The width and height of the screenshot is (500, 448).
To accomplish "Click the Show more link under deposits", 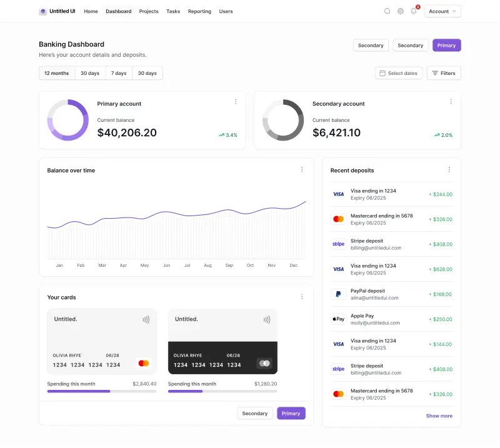I will pyautogui.click(x=439, y=416).
